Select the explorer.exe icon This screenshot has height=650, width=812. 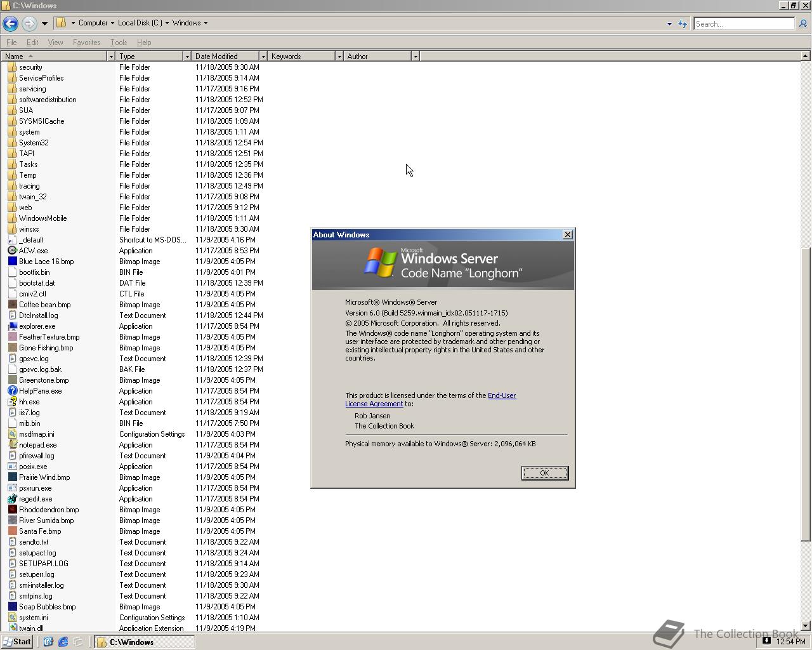click(x=12, y=326)
